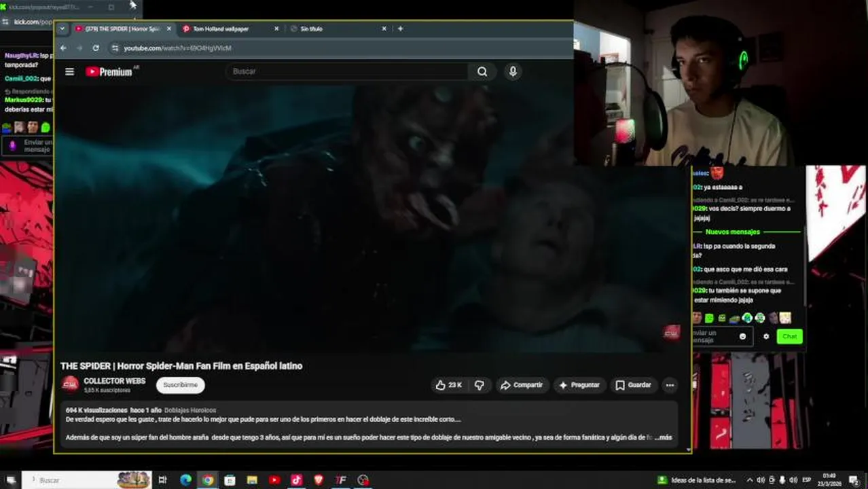Open COLLECTOR WEBS channel avatar

pos(70,385)
